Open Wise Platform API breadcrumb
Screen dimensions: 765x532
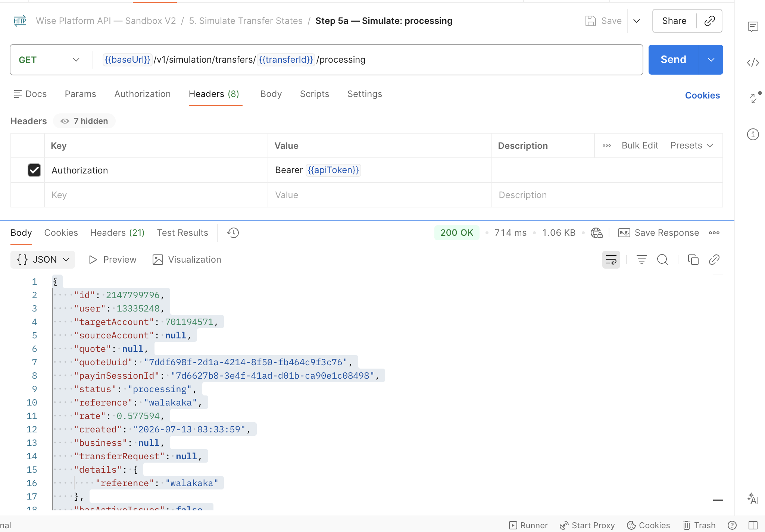(106, 21)
